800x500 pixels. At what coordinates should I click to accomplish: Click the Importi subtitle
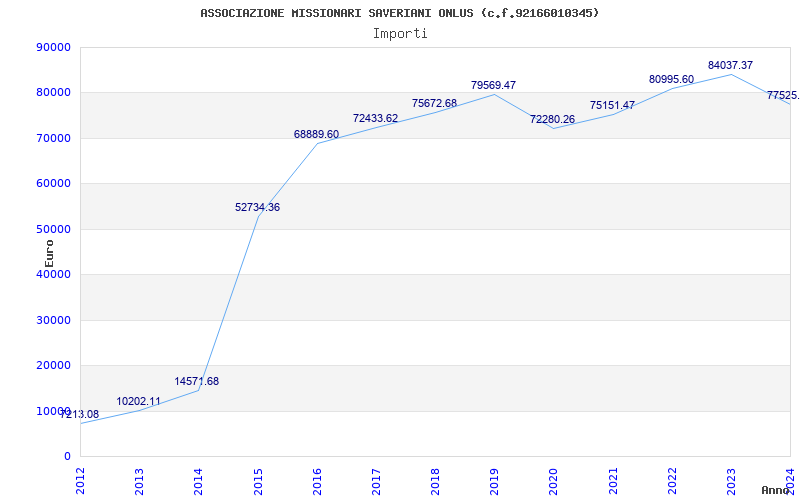tap(400, 34)
